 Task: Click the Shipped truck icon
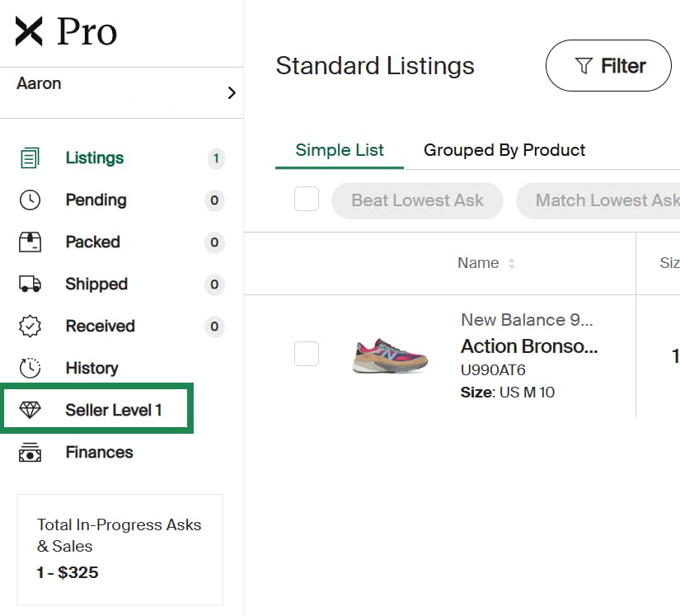pyautogui.click(x=30, y=284)
